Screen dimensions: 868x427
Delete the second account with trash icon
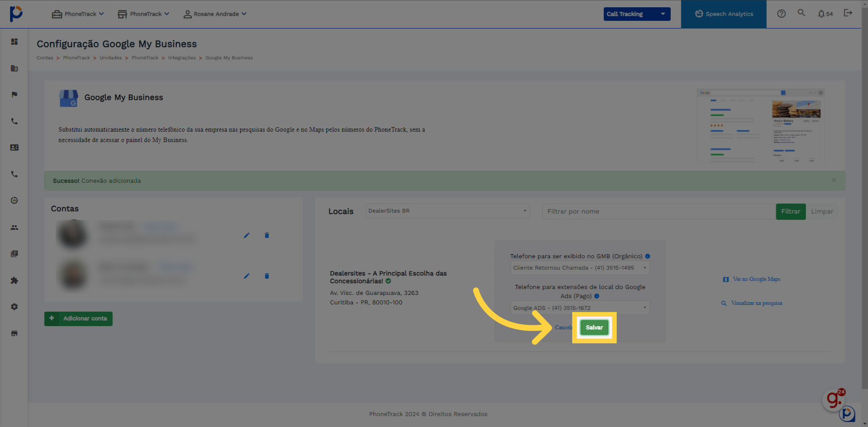pyautogui.click(x=267, y=276)
